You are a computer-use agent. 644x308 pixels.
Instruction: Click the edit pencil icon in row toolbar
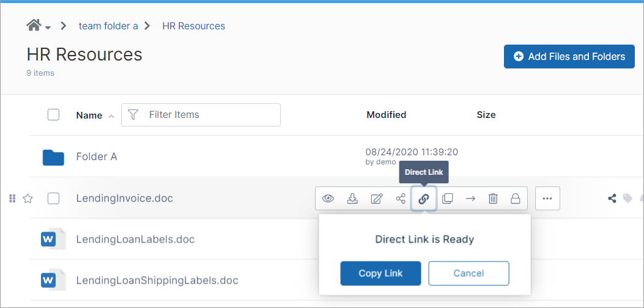(377, 199)
